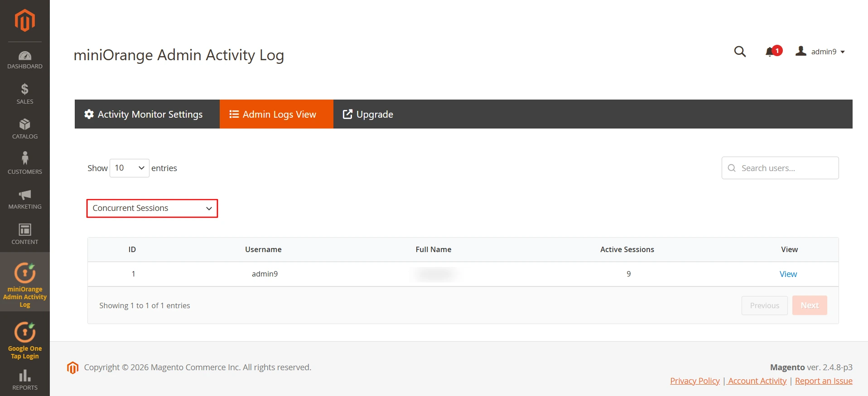This screenshot has width=868, height=396.
Task: Open the Show entries count dropdown
Action: pyautogui.click(x=130, y=168)
